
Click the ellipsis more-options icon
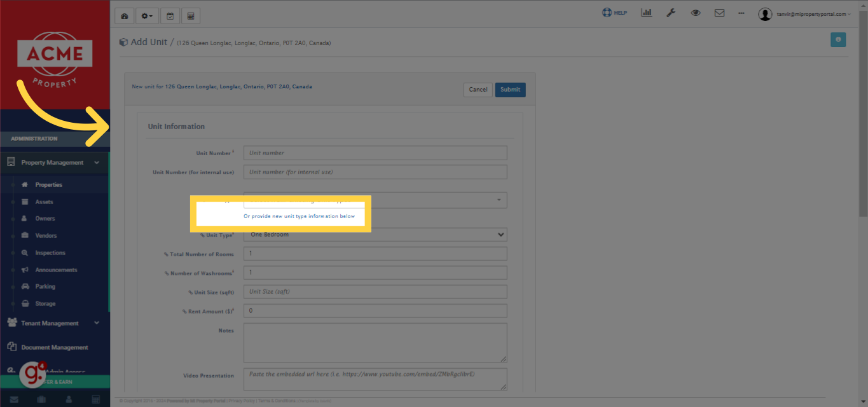(741, 12)
